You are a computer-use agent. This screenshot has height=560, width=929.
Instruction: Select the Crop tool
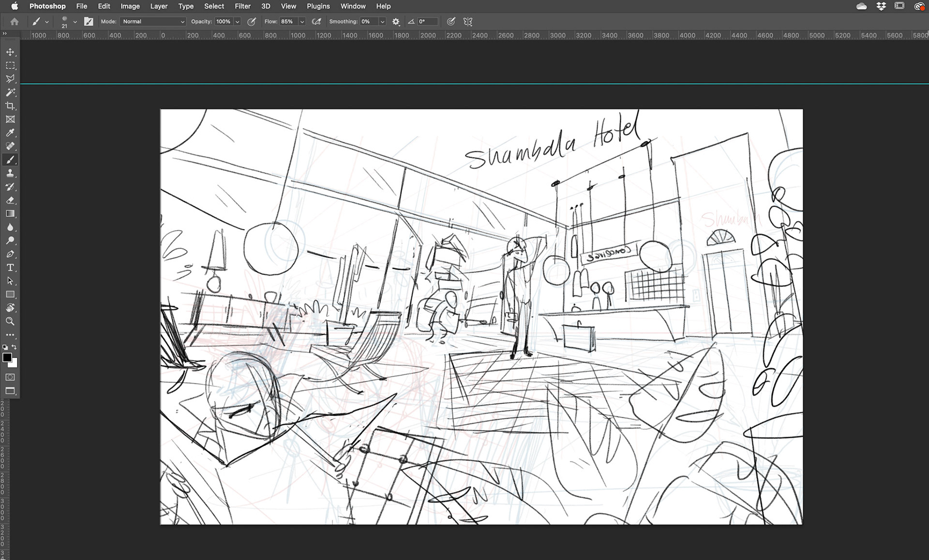pyautogui.click(x=11, y=106)
